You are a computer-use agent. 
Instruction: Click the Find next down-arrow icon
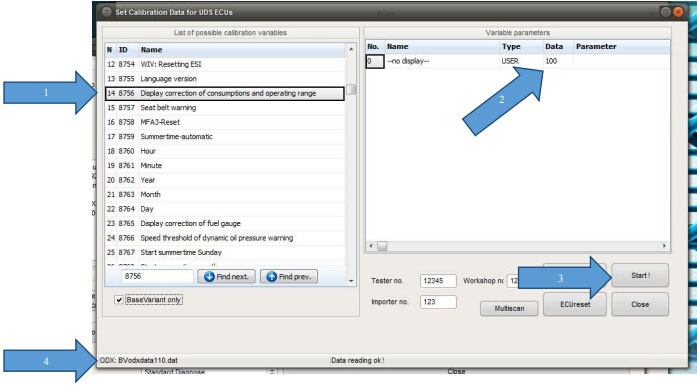coord(209,277)
